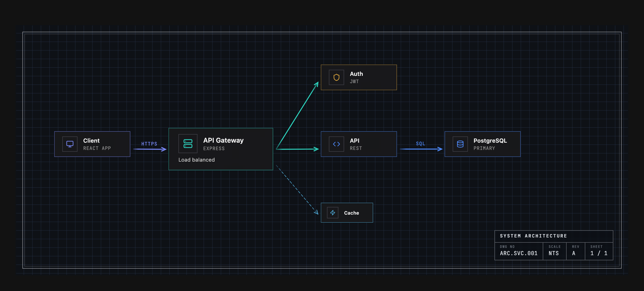Select the API Gateway title
The width and height of the screenshot is (644, 291).
[x=223, y=140]
